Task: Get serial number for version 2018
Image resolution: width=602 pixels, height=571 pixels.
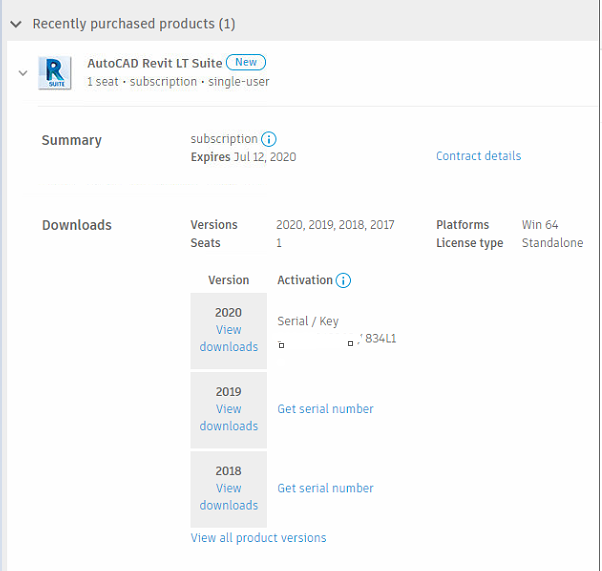Action: (325, 488)
